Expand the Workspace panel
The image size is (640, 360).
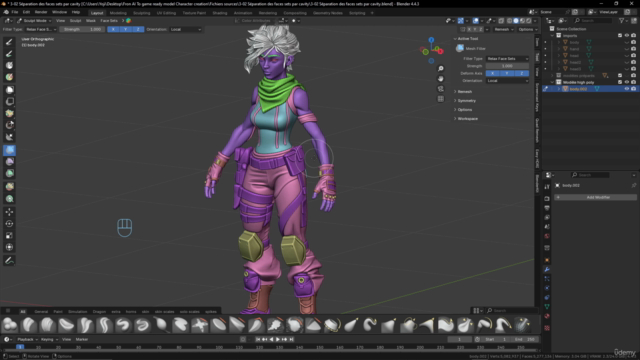pyautogui.click(x=467, y=118)
